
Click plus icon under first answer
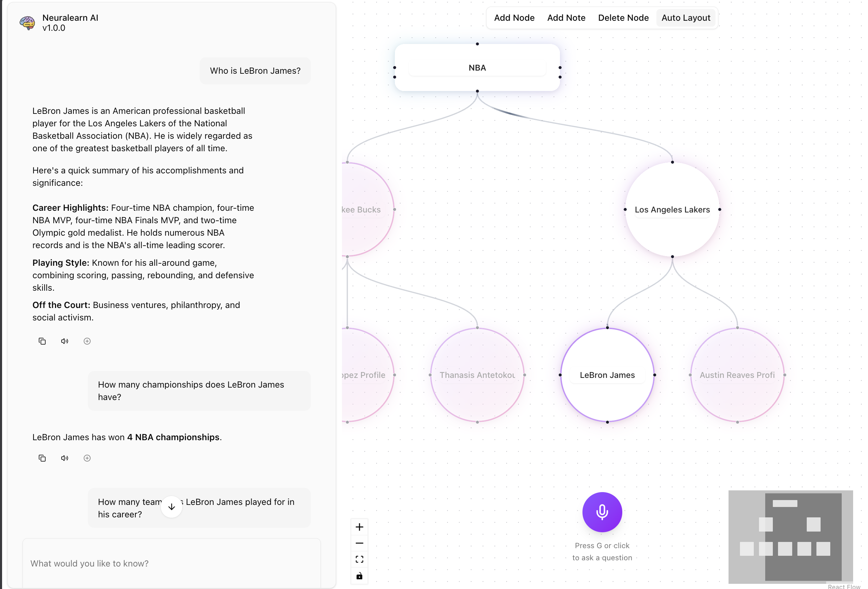coord(87,341)
